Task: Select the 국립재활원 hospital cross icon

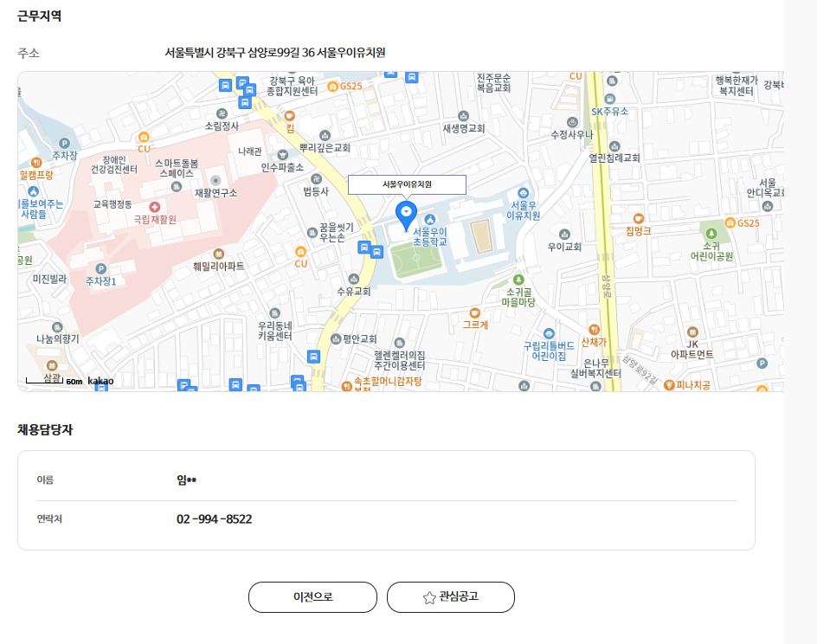Action: click(155, 207)
